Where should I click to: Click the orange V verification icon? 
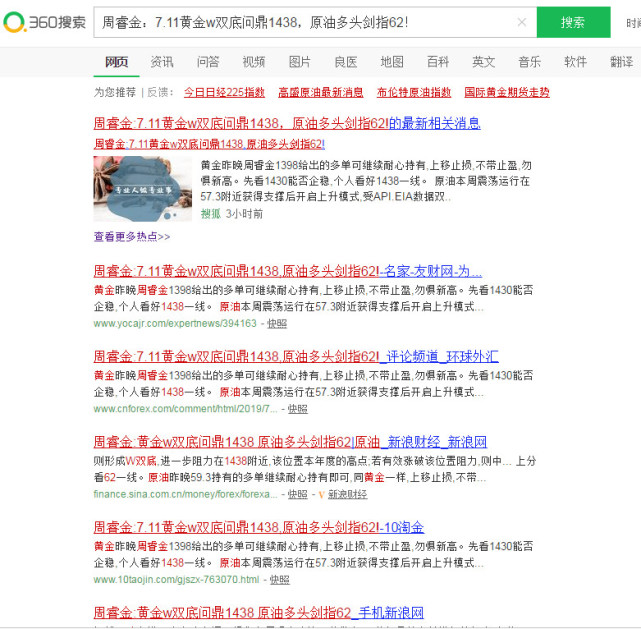point(321,495)
